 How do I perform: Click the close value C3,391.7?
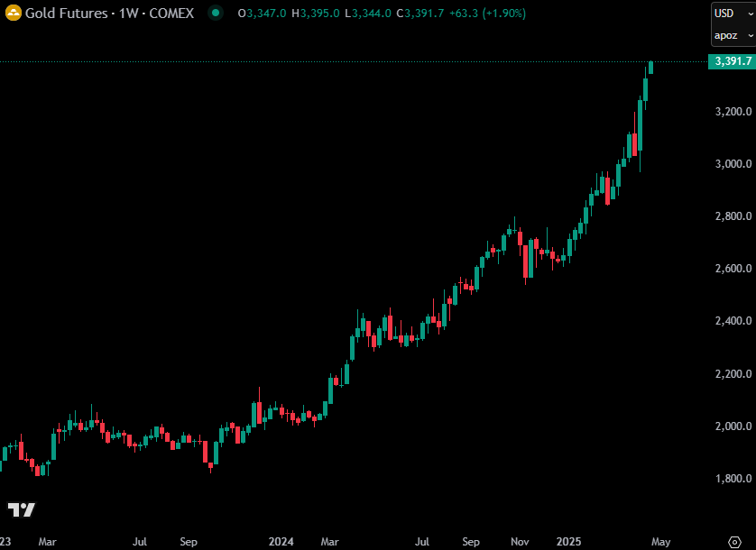[x=419, y=13]
